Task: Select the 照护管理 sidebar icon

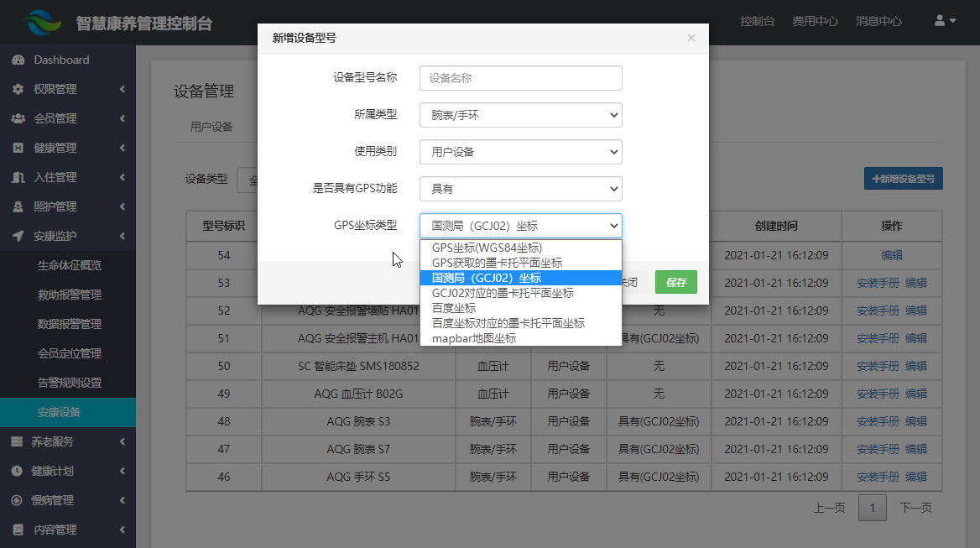Action: point(18,206)
